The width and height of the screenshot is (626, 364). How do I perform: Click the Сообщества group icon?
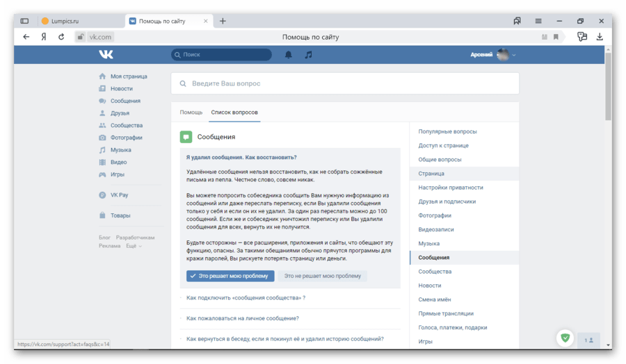[102, 125]
